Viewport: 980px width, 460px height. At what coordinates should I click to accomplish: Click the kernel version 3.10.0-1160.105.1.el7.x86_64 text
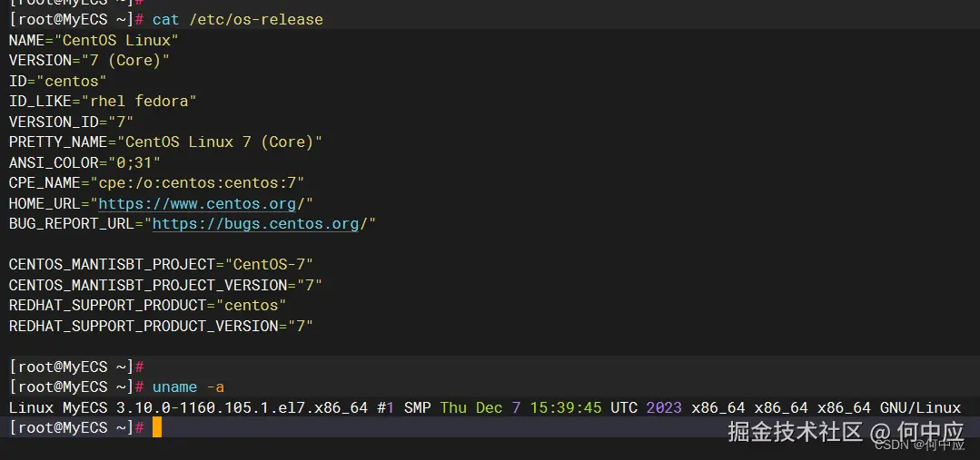click(242, 408)
